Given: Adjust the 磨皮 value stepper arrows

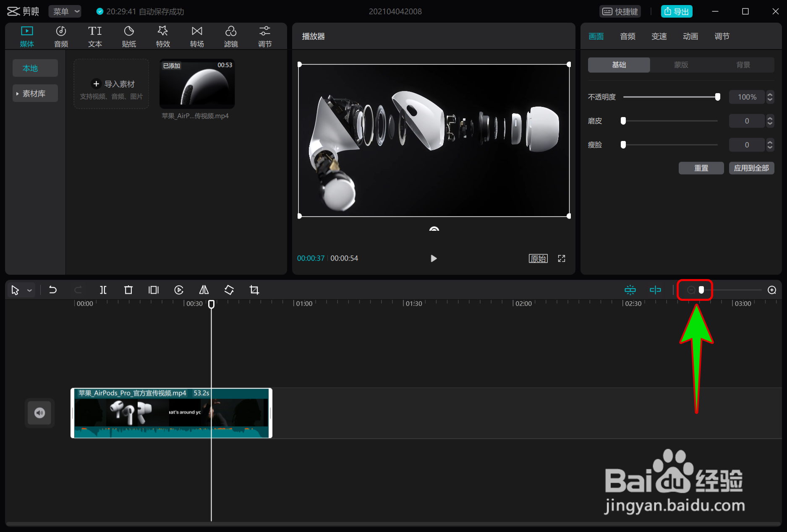Looking at the screenshot, I should tap(770, 121).
